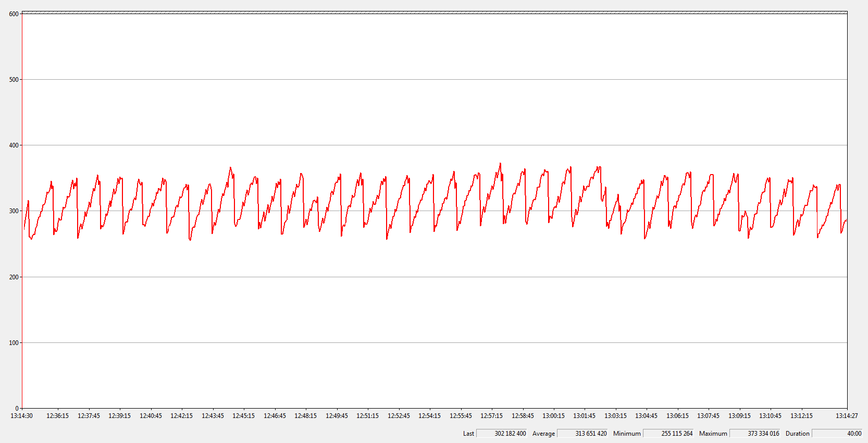This screenshot has height=443, width=868.
Task: Click the 12:51:15 time axis label
Action: click(x=368, y=416)
